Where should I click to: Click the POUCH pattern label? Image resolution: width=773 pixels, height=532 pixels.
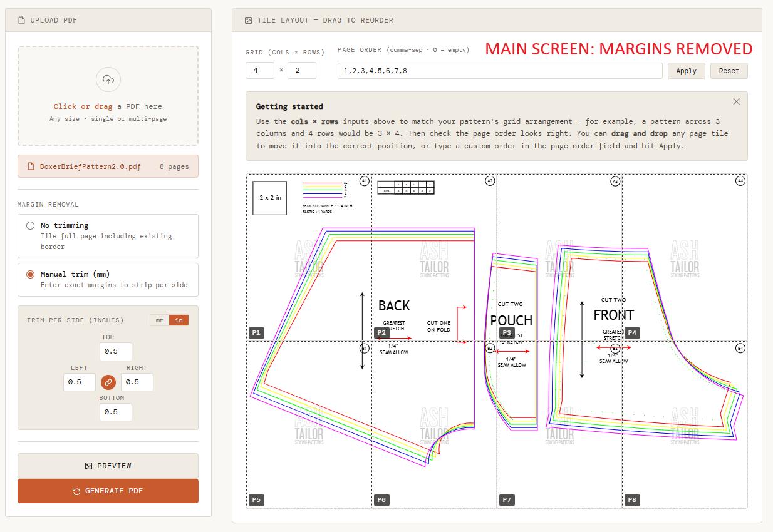pyautogui.click(x=511, y=320)
